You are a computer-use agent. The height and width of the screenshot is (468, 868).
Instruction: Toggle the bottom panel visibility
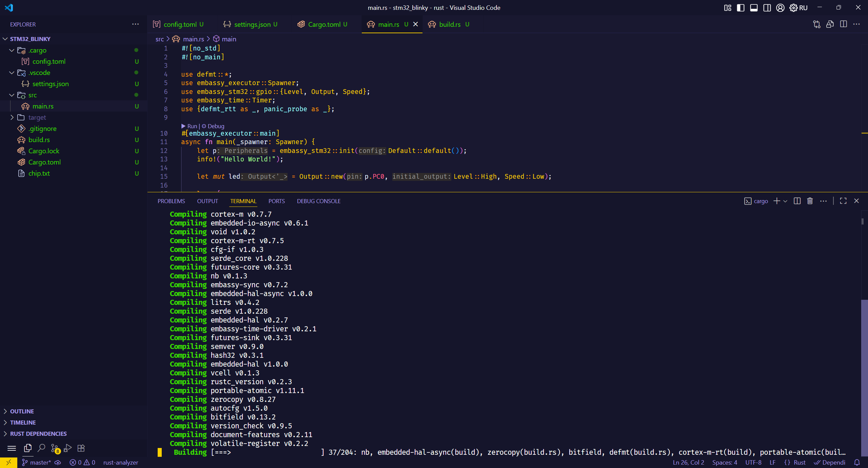[x=754, y=8]
